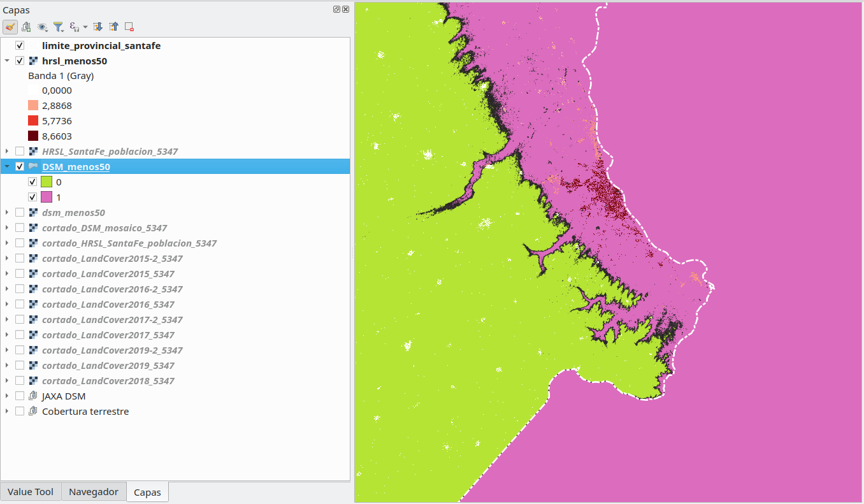
Task: Open the Filter Legend funnel icon
Action: pyautogui.click(x=58, y=27)
